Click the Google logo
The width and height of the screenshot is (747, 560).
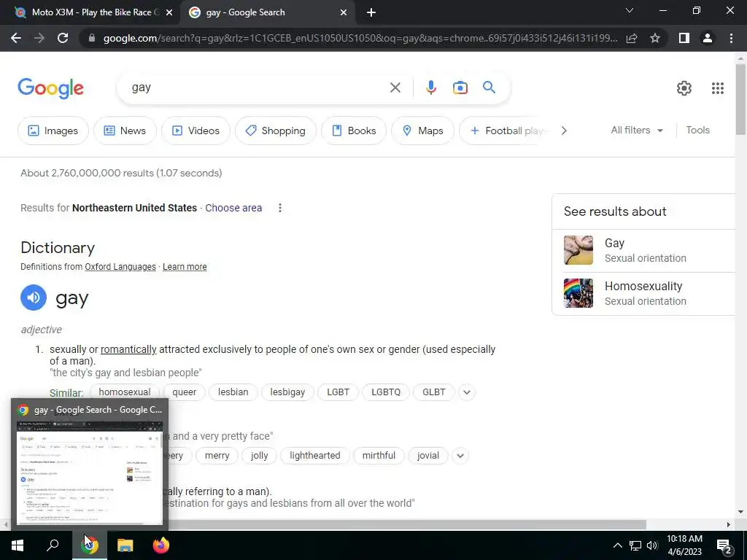tap(51, 88)
